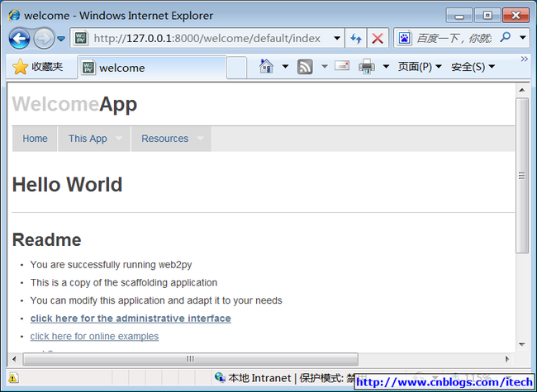Click the Internet Explorer logo in title bar
Viewport: 537px width, 392px height.
click(x=14, y=16)
